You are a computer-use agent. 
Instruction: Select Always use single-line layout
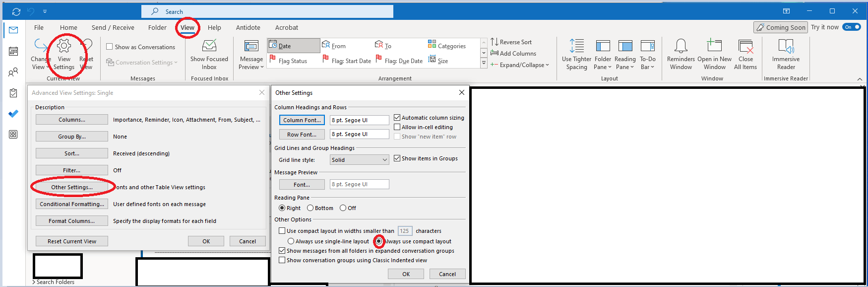[291, 241]
